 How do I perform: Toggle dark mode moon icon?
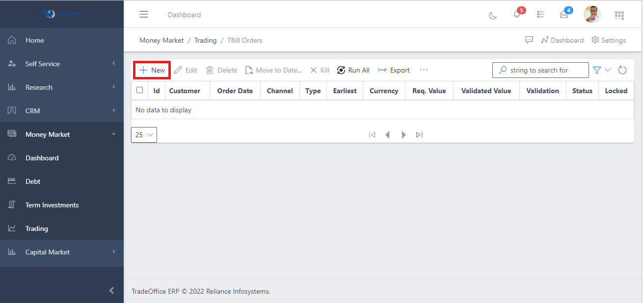click(493, 15)
